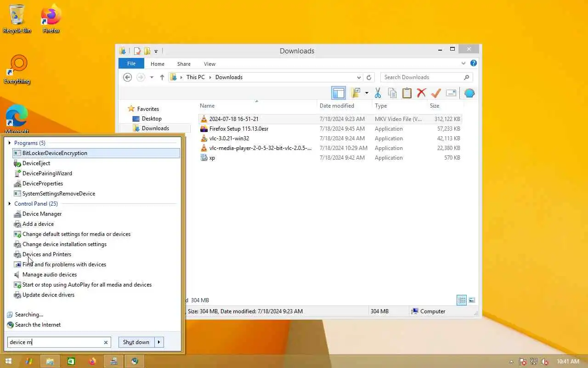Click the Rename icon in toolbar
The height and width of the screenshot is (368, 588).
(451, 93)
